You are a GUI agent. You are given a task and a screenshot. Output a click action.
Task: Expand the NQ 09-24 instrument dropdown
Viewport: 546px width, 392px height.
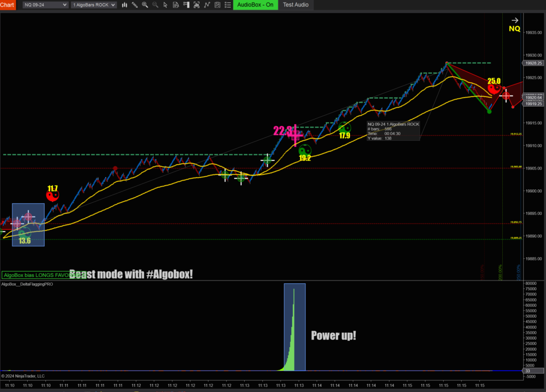45,5
